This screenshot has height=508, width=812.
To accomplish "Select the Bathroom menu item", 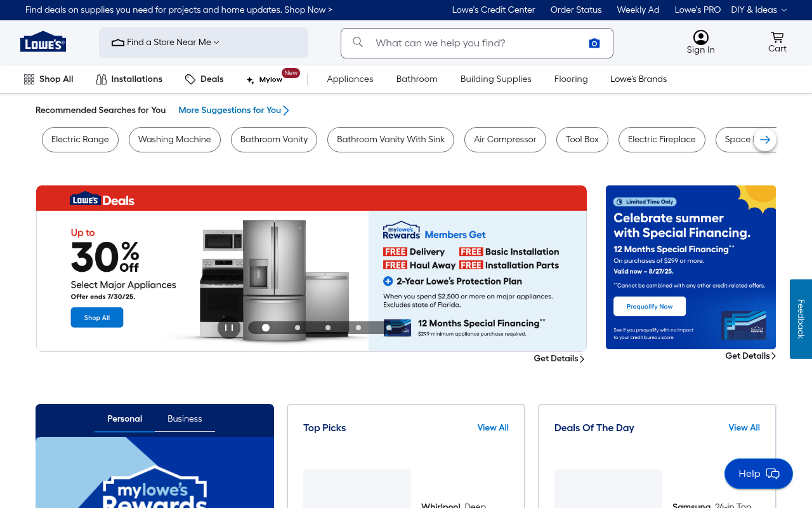I will (417, 79).
